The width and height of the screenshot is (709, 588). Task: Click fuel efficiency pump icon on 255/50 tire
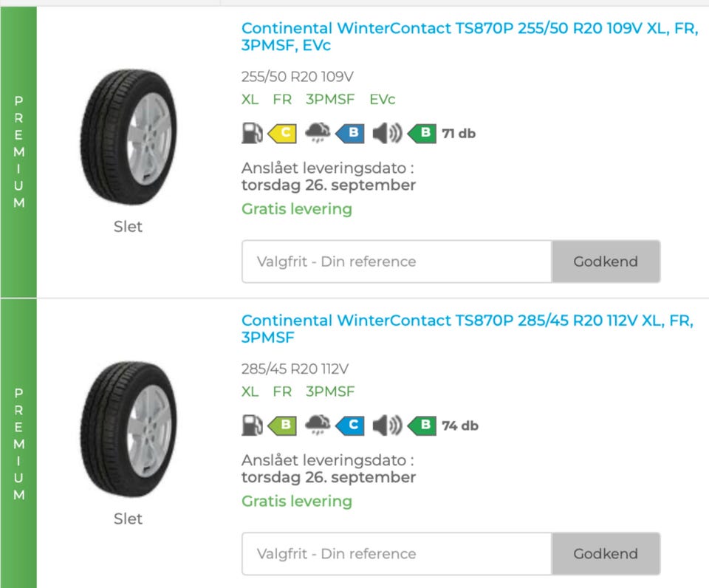point(253,134)
